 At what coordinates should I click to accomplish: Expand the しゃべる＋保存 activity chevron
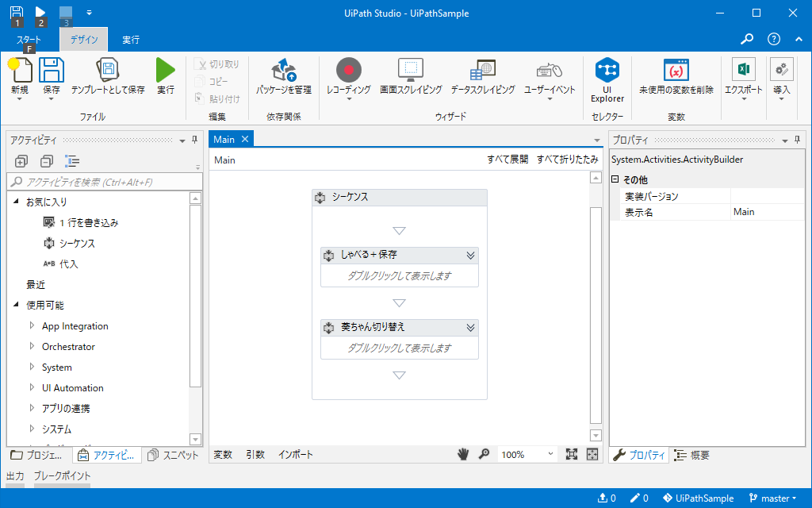pyautogui.click(x=470, y=255)
